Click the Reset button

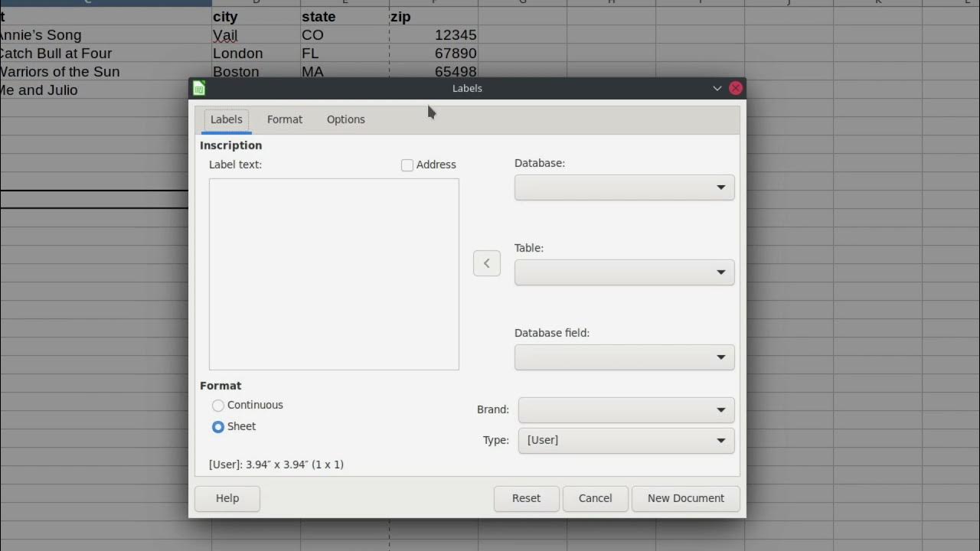[527, 498]
